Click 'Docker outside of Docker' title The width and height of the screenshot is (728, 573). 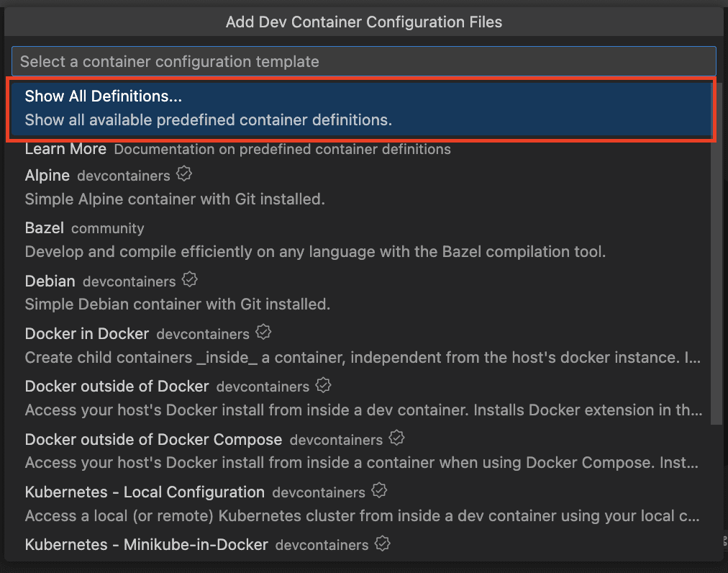tap(117, 387)
